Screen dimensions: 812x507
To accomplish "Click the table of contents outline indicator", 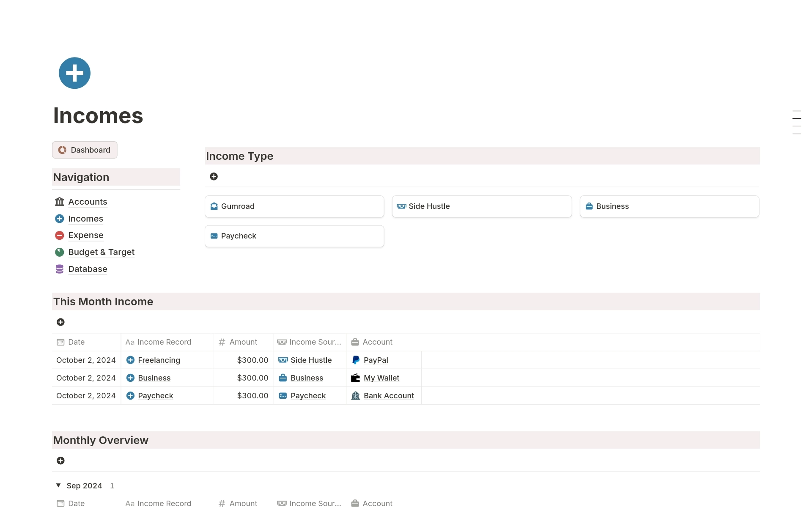I will coord(797,123).
